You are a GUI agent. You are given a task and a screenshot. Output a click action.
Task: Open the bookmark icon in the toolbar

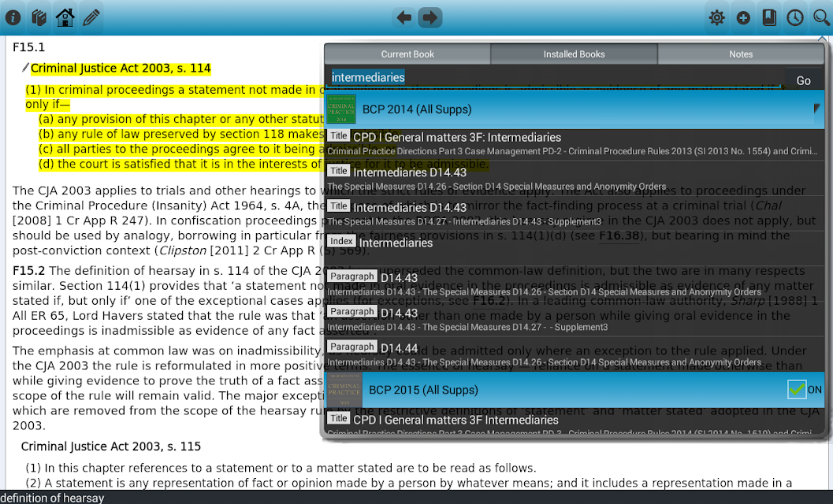coord(768,17)
